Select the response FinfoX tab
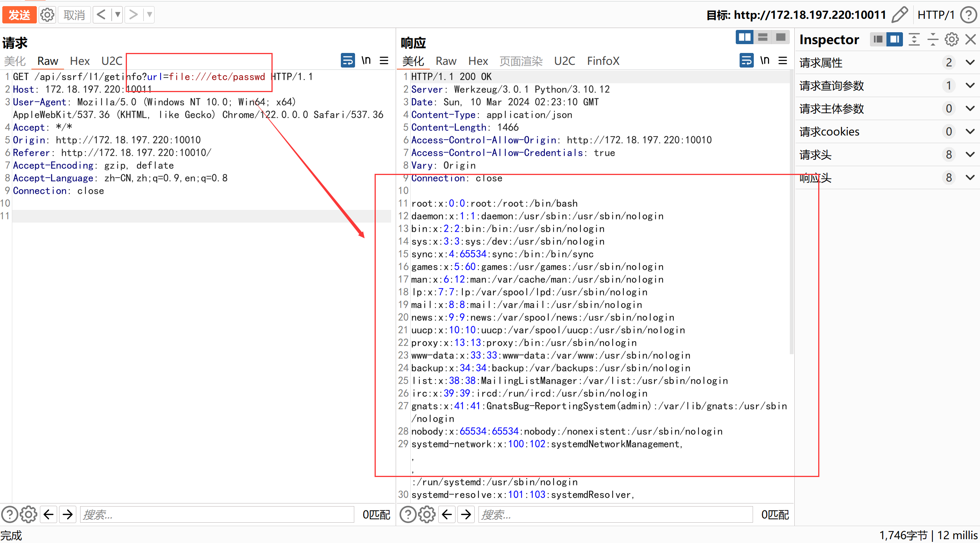Image resolution: width=980 pixels, height=543 pixels. click(x=603, y=61)
